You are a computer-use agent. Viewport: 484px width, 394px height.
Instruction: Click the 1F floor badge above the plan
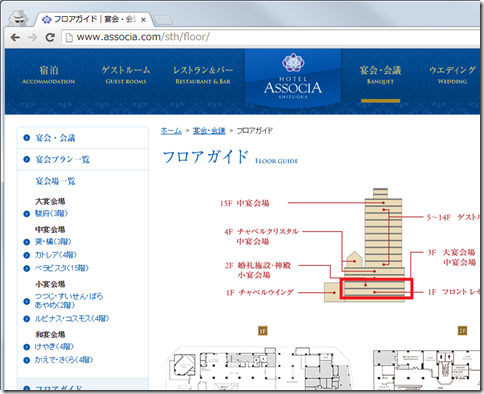pyautogui.click(x=263, y=331)
